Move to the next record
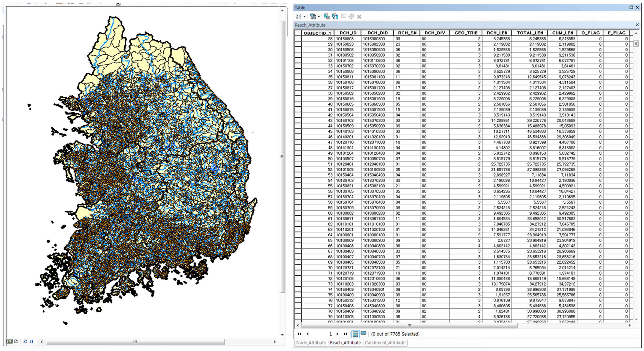Screen dimensions: 644x351 tap(337, 334)
